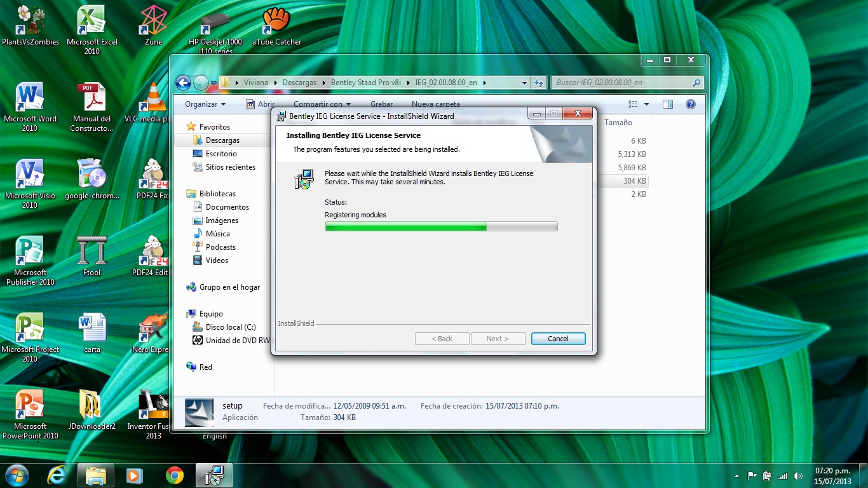Click Bentley Staad Pro v8i breadcrumb
This screenshot has width=868, height=488.
365,83
